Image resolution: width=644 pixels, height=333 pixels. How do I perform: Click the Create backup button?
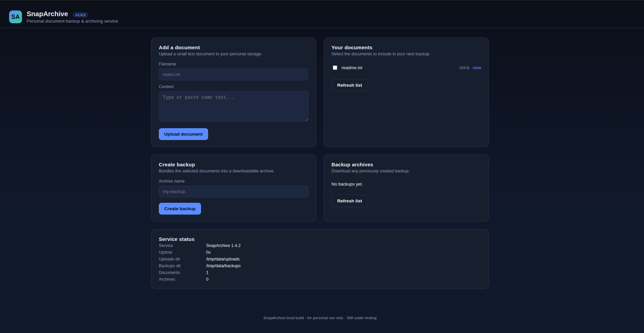(180, 209)
